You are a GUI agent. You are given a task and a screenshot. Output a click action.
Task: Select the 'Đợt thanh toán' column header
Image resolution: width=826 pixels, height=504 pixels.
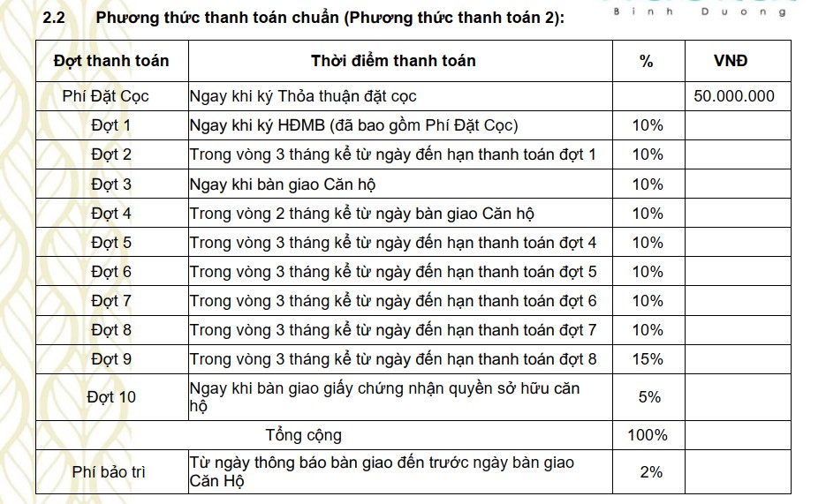(x=110, y=61)
